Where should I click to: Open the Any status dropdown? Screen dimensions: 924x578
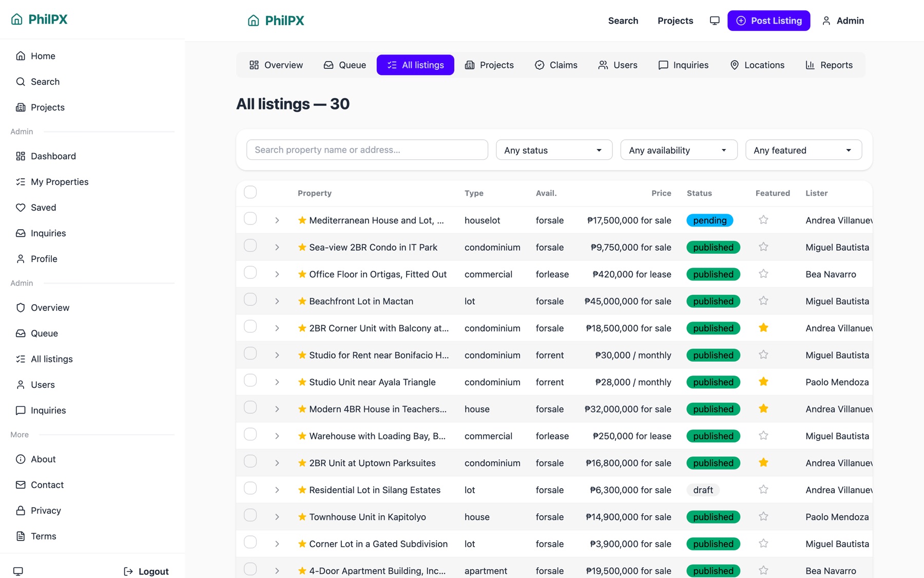coord(554,150)
